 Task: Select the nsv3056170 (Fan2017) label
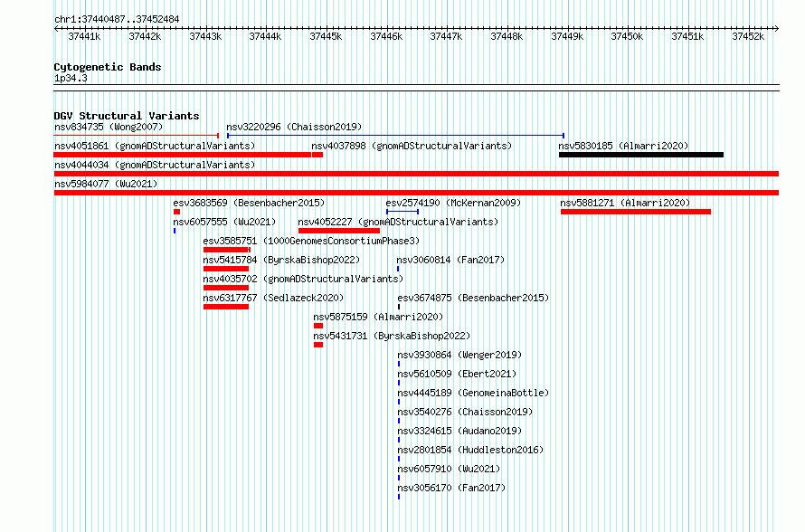tap(451, 488)
